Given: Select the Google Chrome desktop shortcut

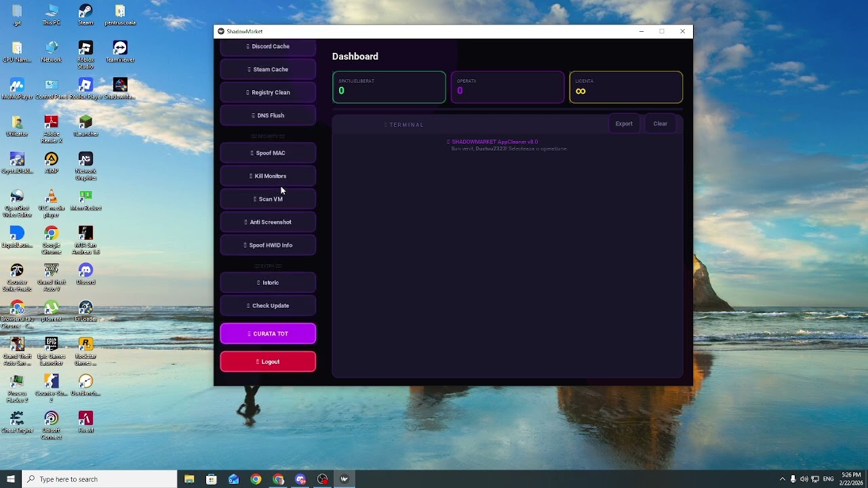Looking at the screenshot, I should pyautogui.click(x=52, y=241).
